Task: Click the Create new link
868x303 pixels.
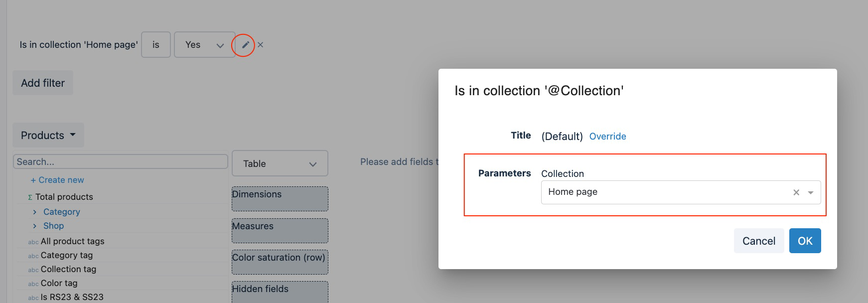Action: pos(57,180)
